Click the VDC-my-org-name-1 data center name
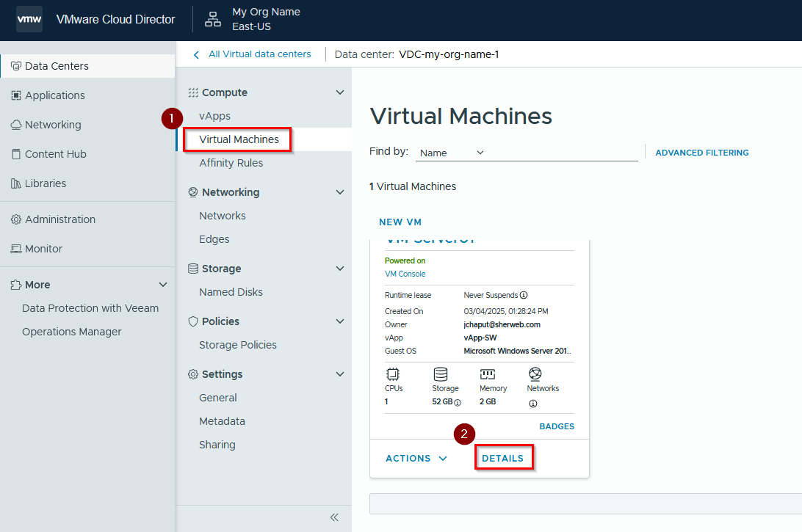The image size is (802, 532). tap(449, 55)
